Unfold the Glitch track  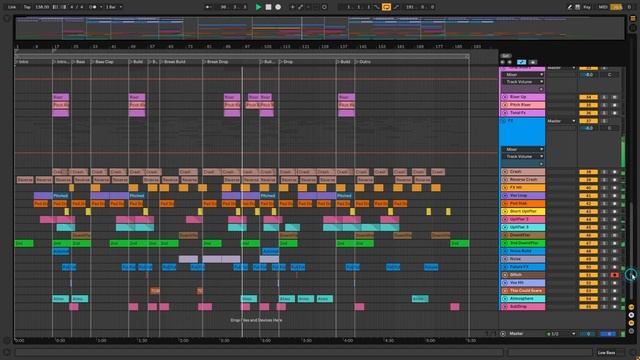[x=504, y=275]
